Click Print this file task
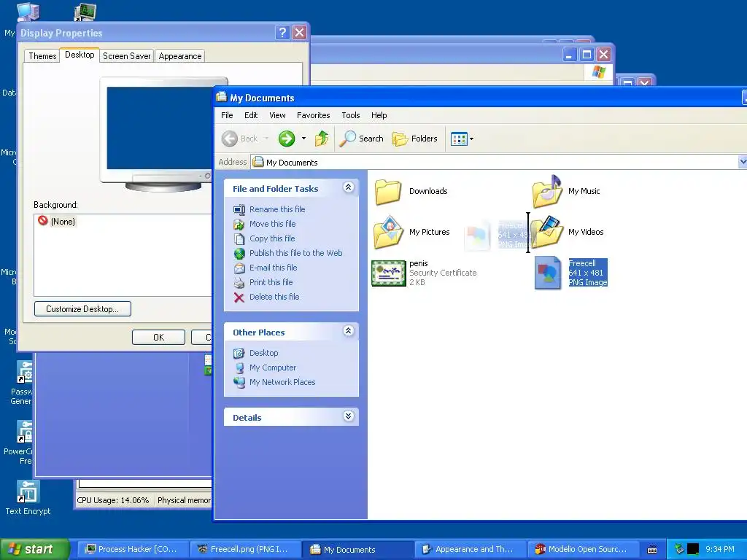 271,282
